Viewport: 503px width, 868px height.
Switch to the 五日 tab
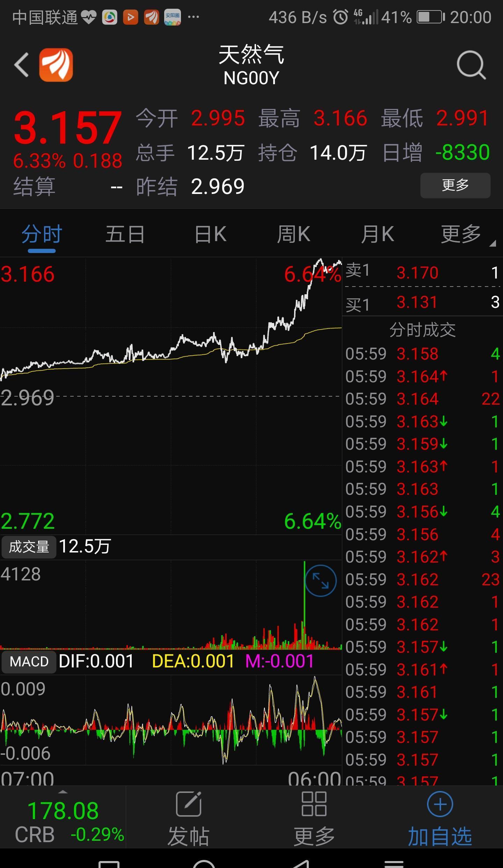point(125,234)
